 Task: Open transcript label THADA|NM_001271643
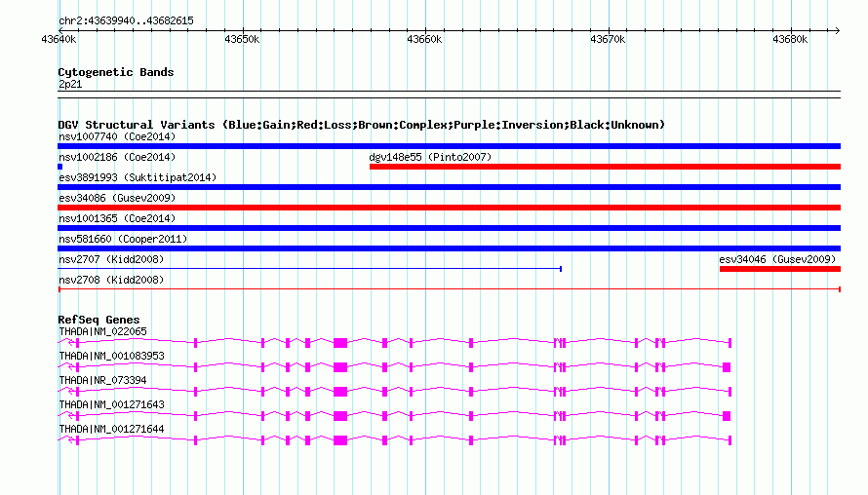click(x=112, y=404)
